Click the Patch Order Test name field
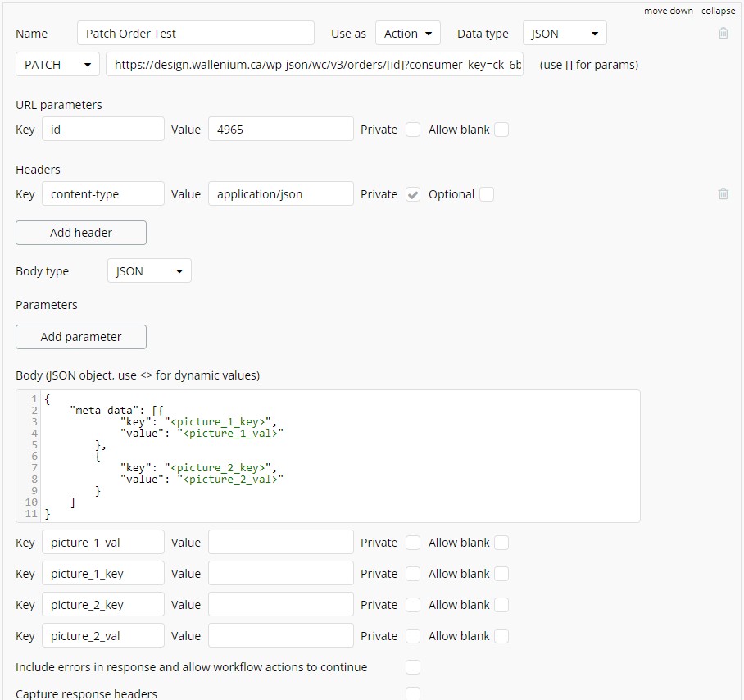744x700 pixels. click(195, 33)
